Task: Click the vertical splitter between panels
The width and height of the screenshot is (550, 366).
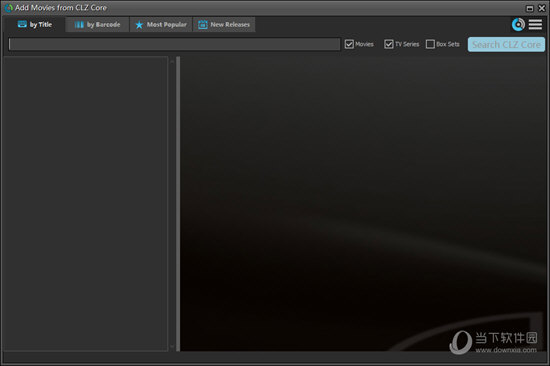Action: [178, 204]
